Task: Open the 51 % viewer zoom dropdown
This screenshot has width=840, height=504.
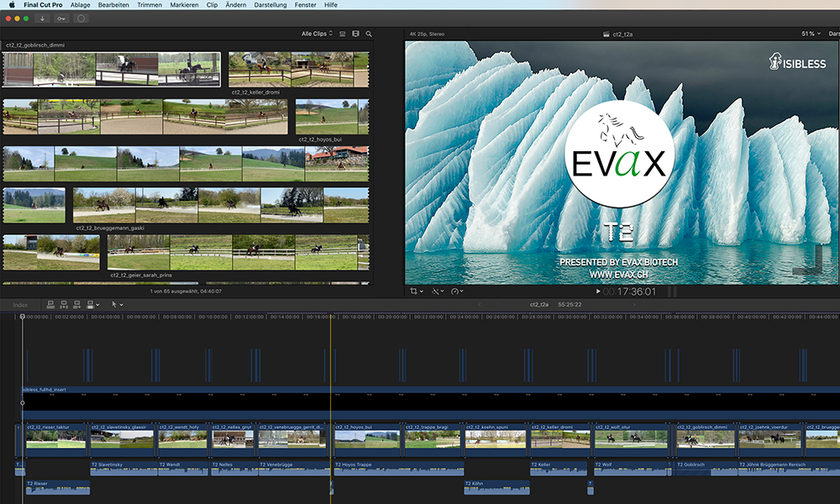Action: 811,34
